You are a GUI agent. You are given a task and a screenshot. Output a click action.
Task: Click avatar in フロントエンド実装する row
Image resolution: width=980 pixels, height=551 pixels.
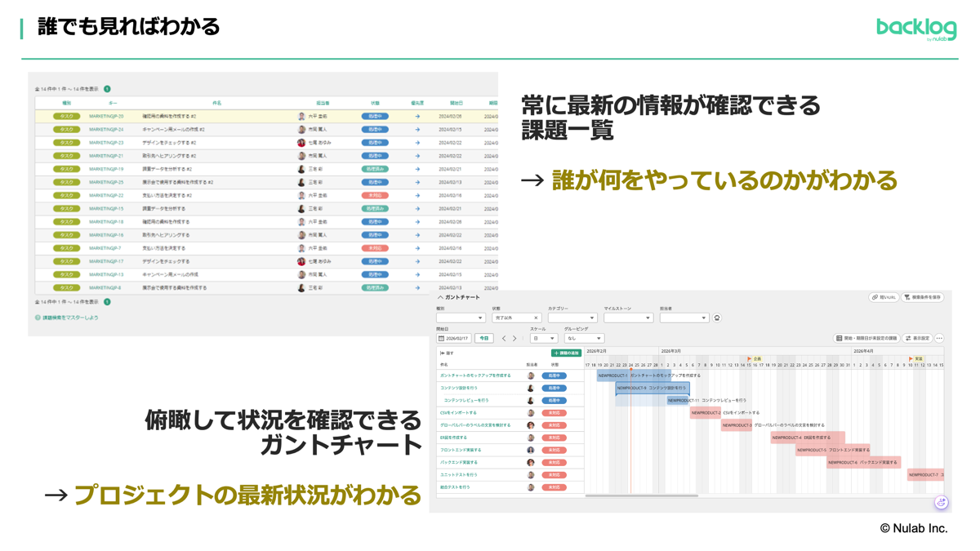pyautogui.click(x=531, y=450)
